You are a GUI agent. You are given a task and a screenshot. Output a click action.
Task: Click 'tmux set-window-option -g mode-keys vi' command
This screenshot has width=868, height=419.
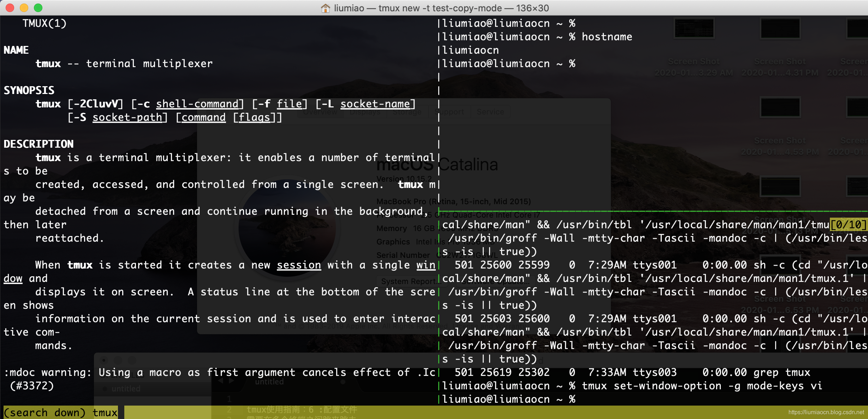tap(702, 386)
